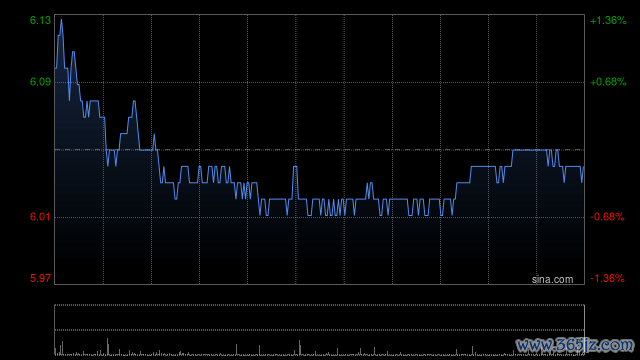The image size is (640, 360).
Task: Click the 6.01 price axis label
Action: point(40,217)
